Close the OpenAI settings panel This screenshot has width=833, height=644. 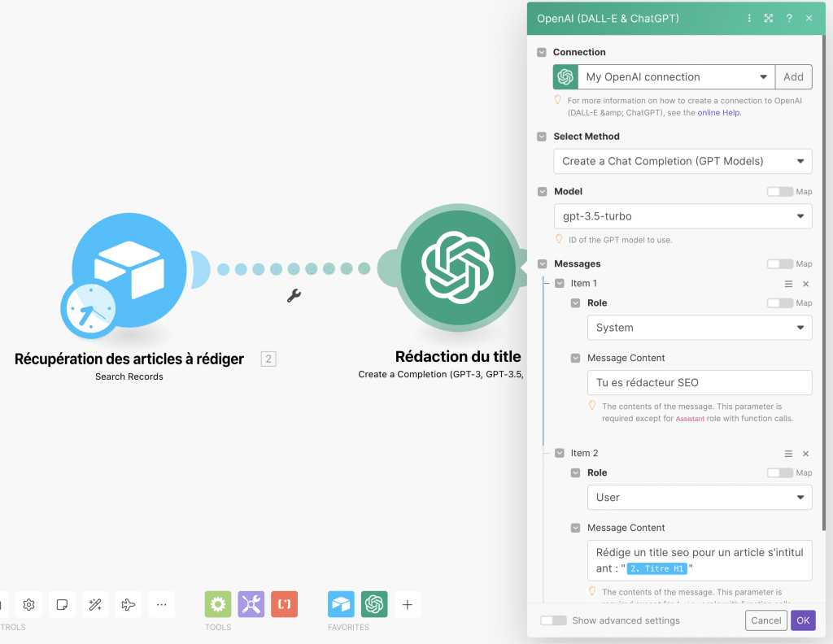[809, 18]
